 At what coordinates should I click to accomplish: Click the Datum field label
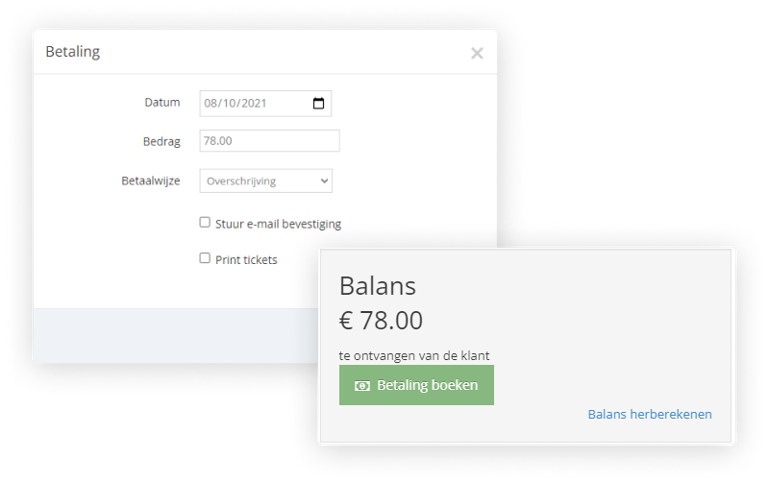tap(162, 102)
